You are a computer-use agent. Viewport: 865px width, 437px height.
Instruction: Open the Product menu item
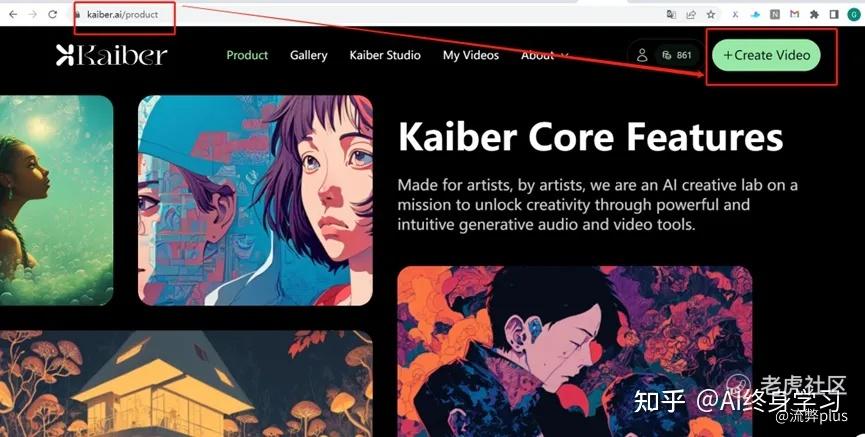click(247, 55)
